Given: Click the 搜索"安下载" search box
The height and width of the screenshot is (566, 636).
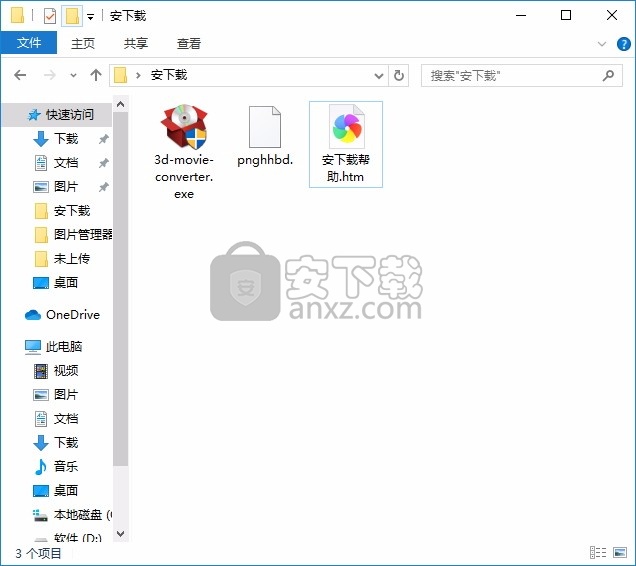Looking at the screenshot, I should (x=522, y=75).
